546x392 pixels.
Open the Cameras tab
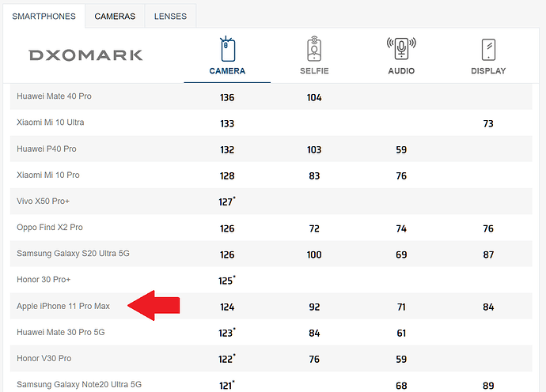tap(115, 17)
